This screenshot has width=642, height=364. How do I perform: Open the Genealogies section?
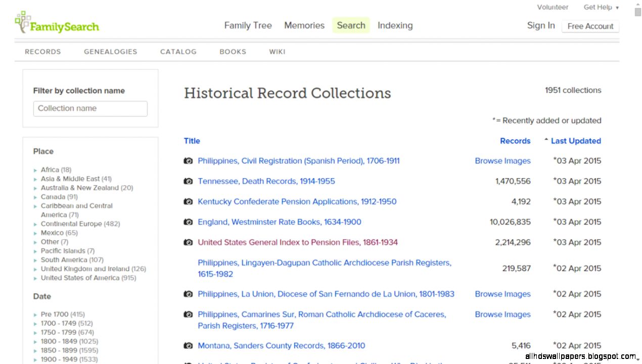pyautogui.click(x=110, y=51)
